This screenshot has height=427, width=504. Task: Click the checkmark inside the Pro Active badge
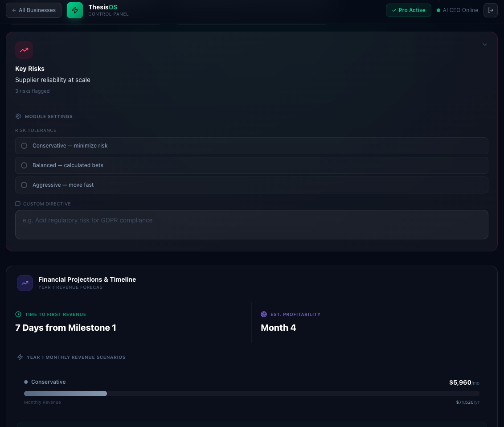pos(394,10)
